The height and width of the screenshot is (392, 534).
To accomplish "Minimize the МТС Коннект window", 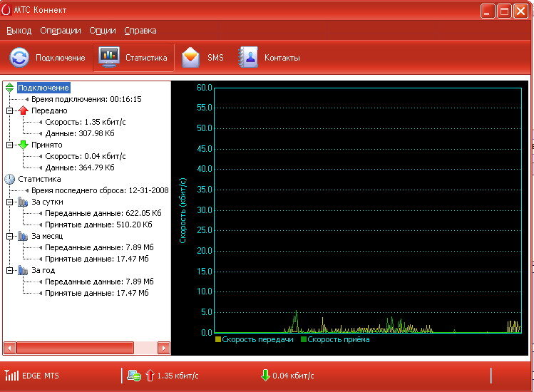I will (x=488, y=11).
